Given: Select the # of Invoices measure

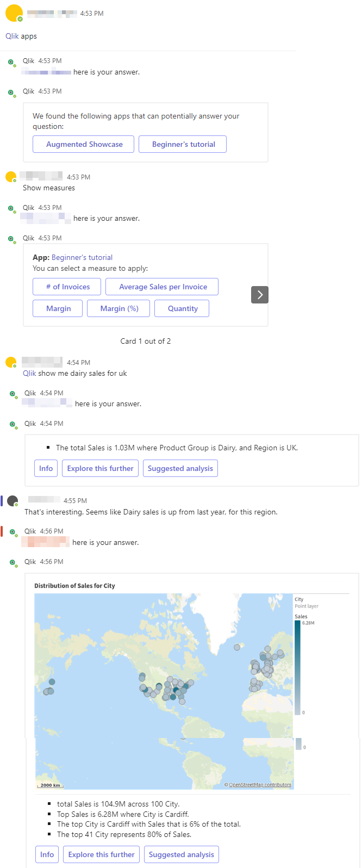Looking at the screenshot, I should [x=68, y=287].
